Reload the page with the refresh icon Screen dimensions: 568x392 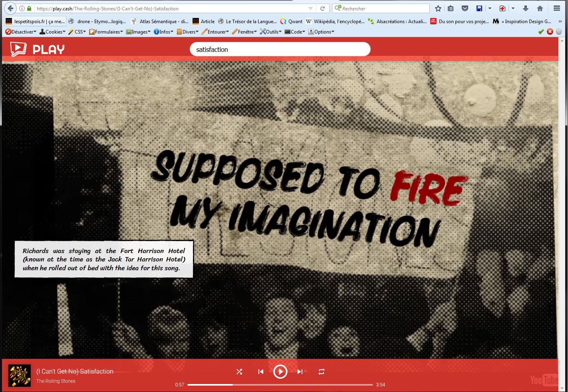(x=323, y=8)
